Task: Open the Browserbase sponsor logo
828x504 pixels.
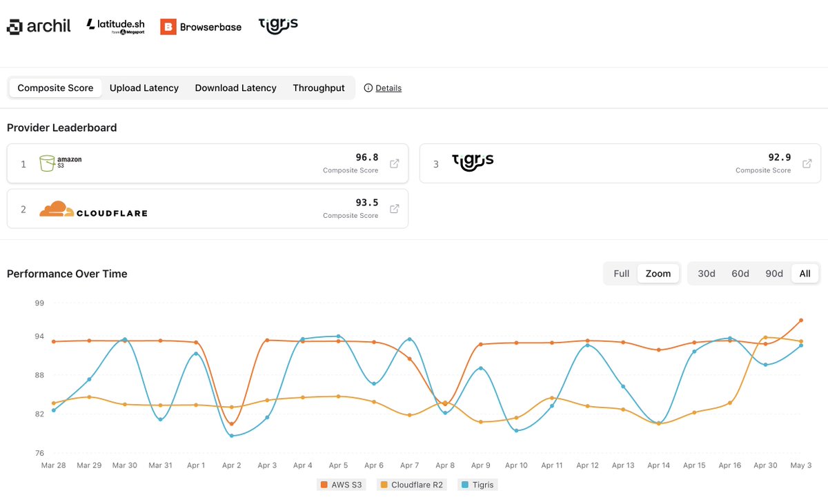Action: coord(201,27)
